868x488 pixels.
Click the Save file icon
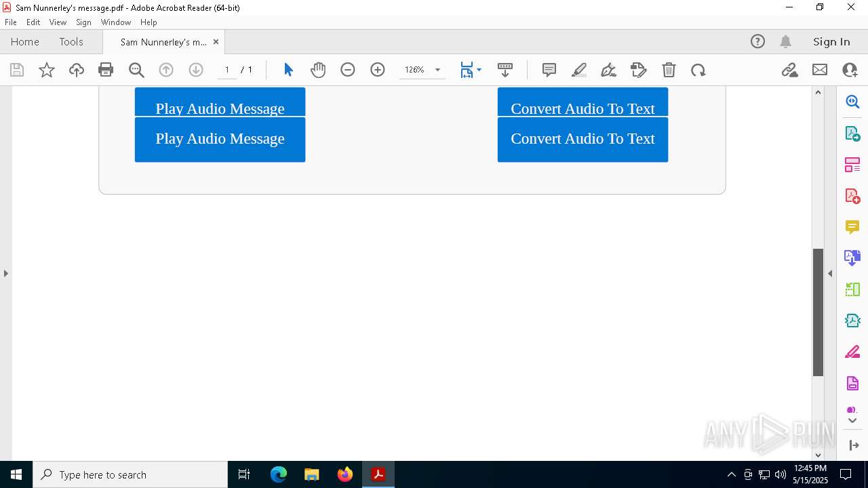point(17,70)
